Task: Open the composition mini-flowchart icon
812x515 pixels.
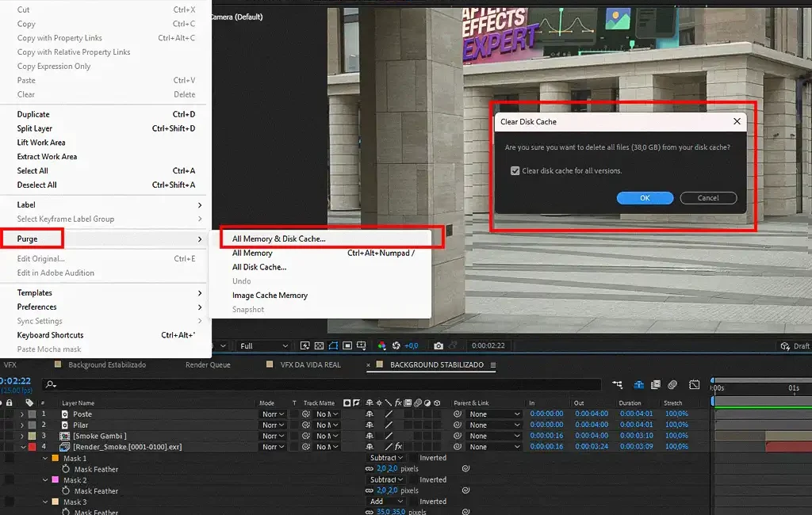Action: [x=618, y=384]
